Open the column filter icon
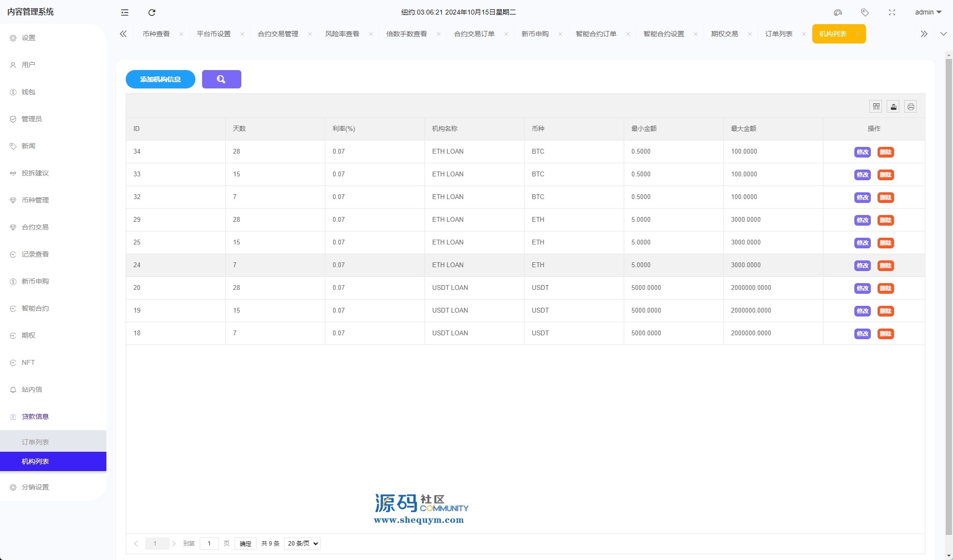This screenshot has height=560, width=953. (x=876, y=107)
